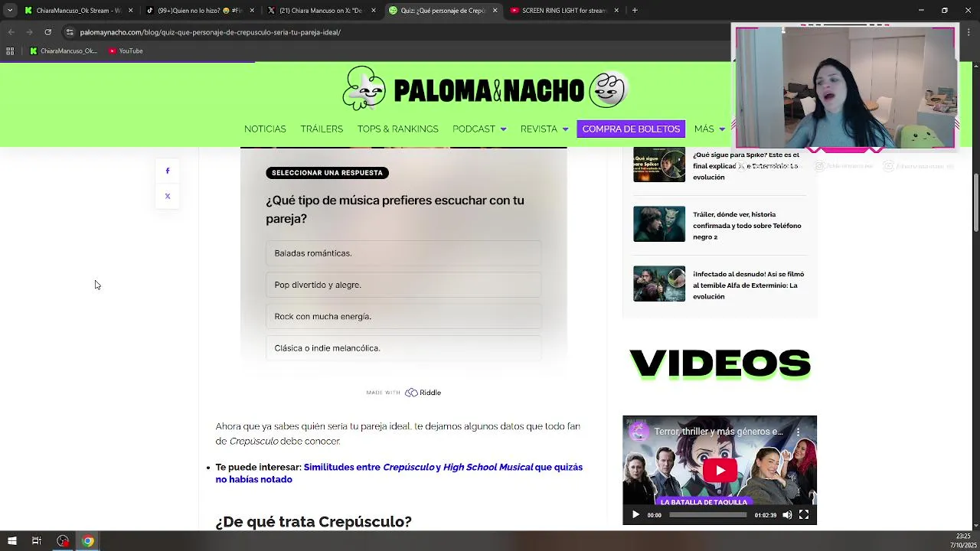Click the browser reload icon
This screenshot has height=551, width=980.
[47, 32]
